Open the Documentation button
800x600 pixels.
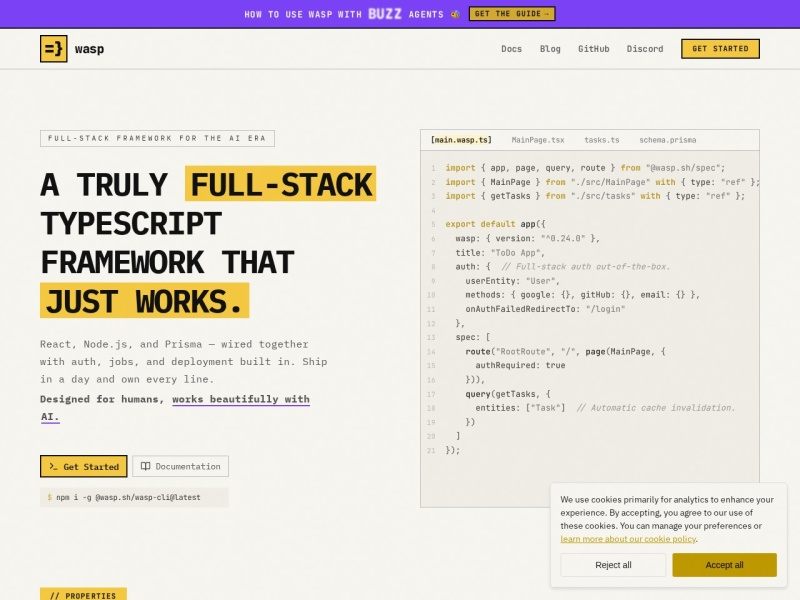(181, 466)
